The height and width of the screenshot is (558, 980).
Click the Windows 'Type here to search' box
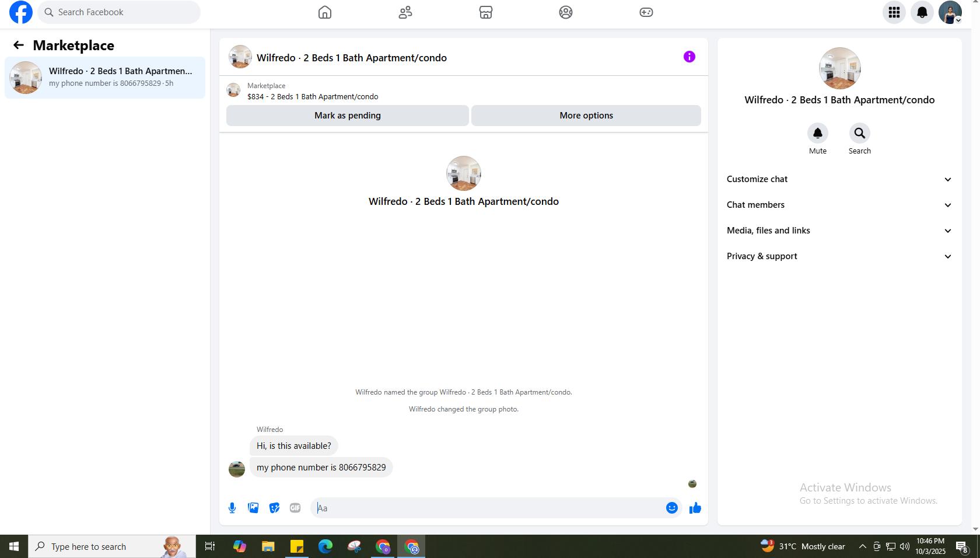click(112, 546)
